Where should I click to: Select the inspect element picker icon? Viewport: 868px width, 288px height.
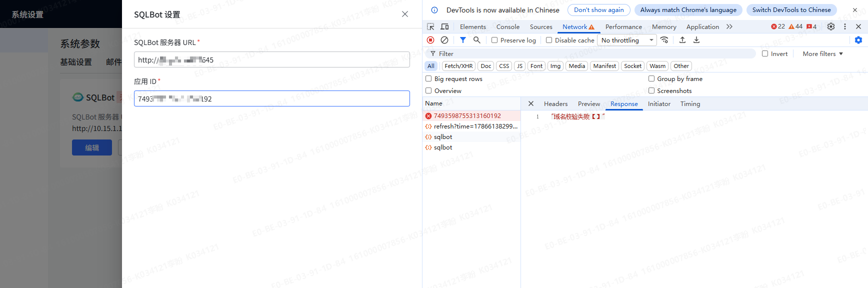click(430, 26)
